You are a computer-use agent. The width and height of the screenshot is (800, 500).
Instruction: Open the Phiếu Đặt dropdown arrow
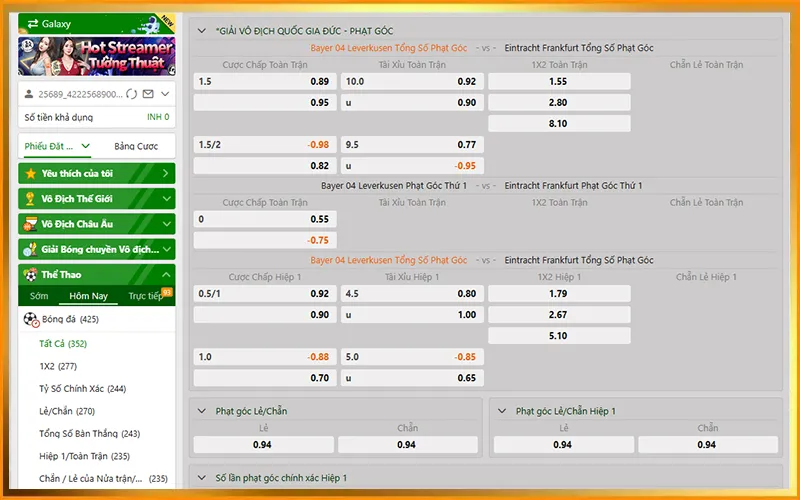click(x=86, y=146)
